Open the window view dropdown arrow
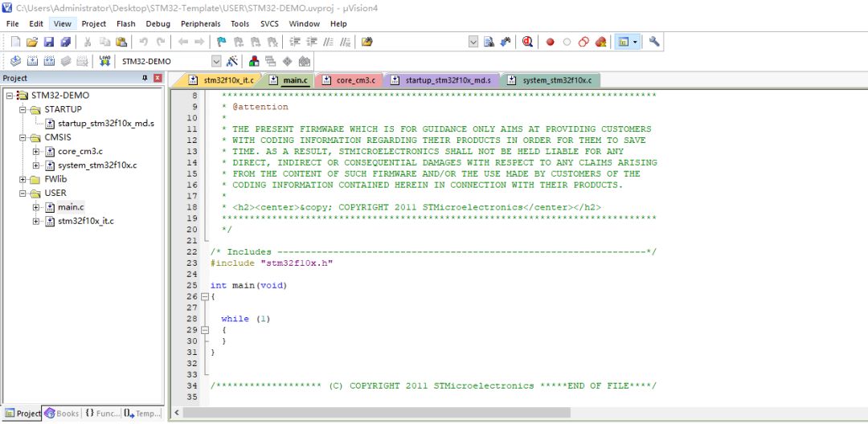Image resolution: width=868 pixels, height=424 pixels. pos(636,42)
